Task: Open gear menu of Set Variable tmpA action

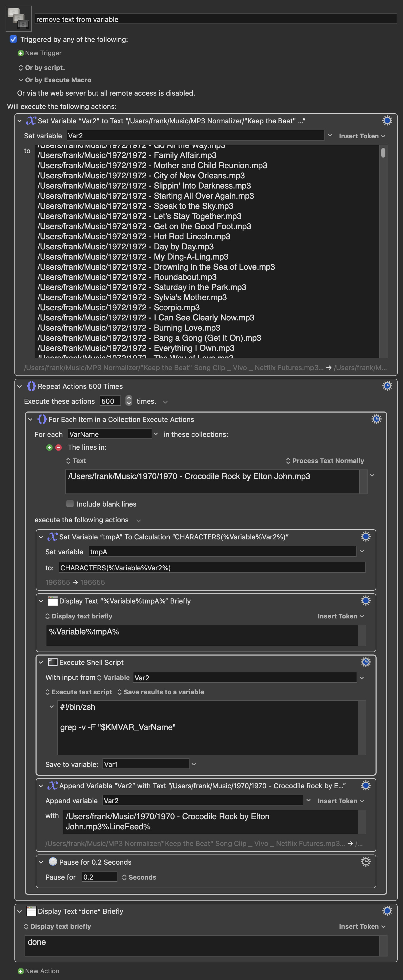Action: pyautogui.click(x=365, y=536)
